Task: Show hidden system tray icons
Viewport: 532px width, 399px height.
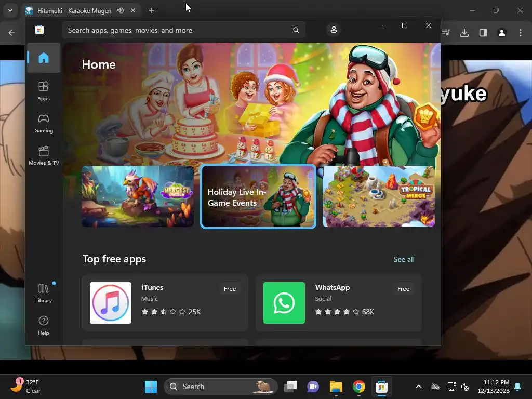Action: (x=419, y=387)
